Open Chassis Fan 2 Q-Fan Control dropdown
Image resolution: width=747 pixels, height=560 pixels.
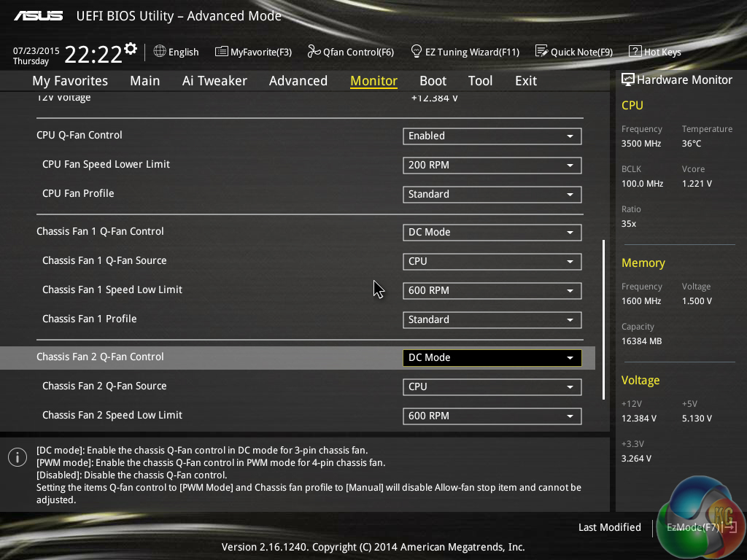(492, 358)
